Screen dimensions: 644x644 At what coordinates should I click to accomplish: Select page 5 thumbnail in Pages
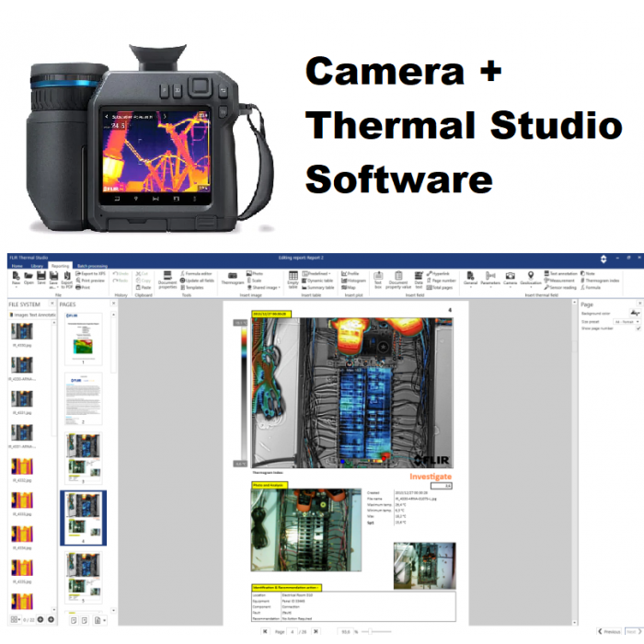pyautogui.click(x=84, y=578)
